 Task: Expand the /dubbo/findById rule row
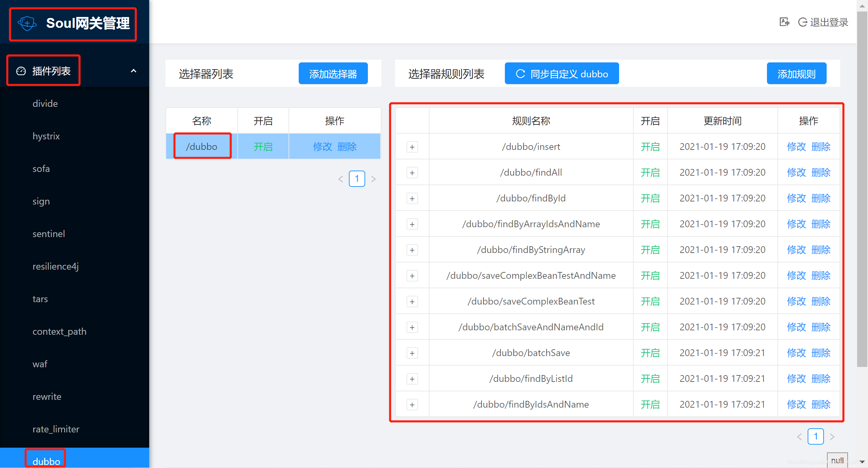[x=412, y=198]
